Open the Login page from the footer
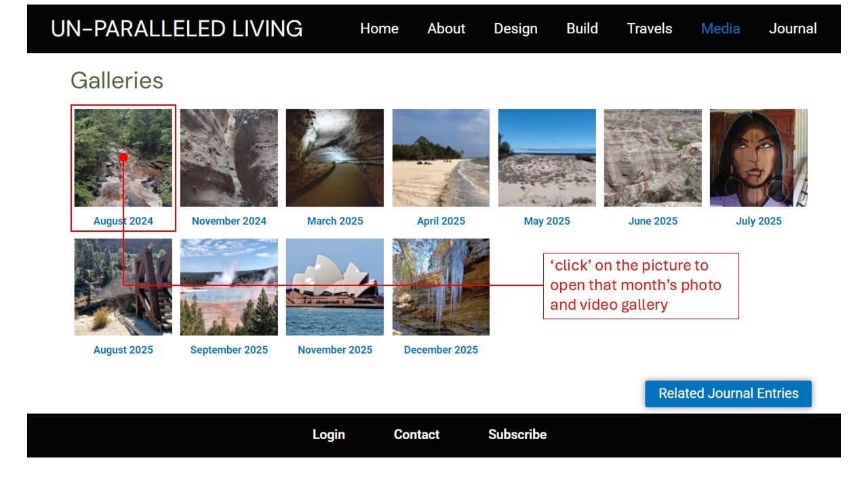The height and width of the screenshot is (488, 868). 328,434
